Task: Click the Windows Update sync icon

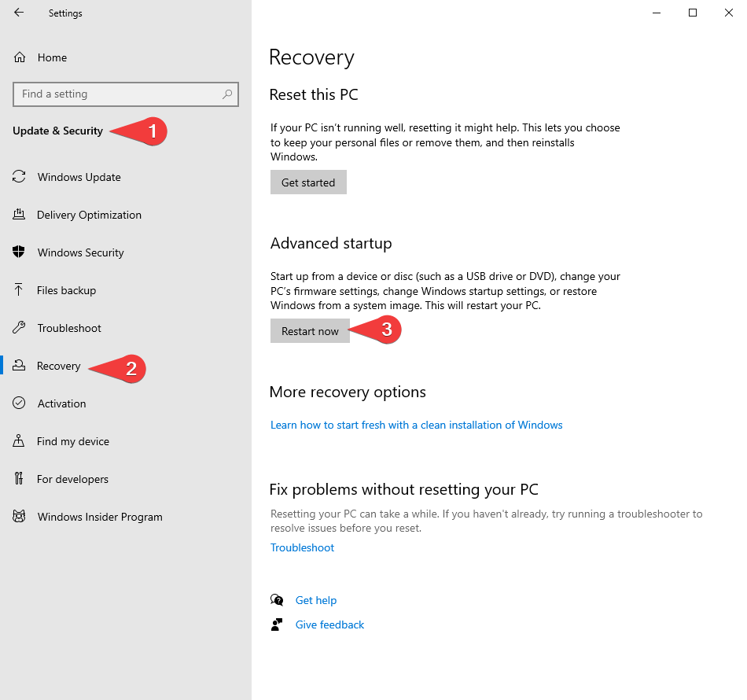Action: (20, 177)
